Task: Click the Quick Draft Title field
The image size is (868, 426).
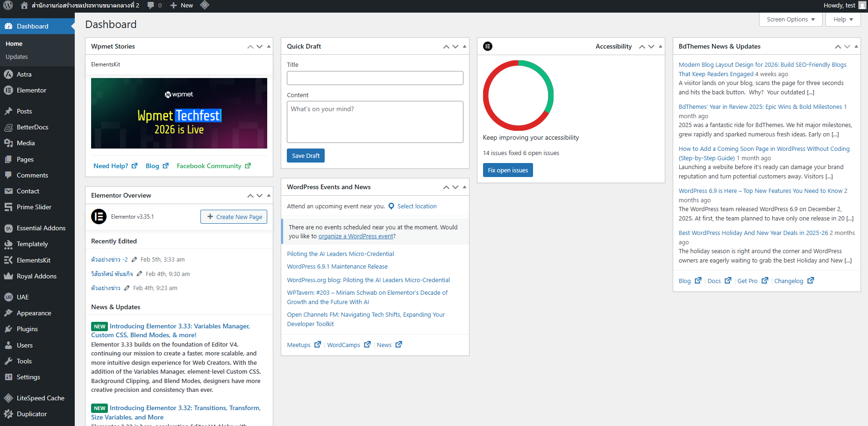Action: pos(375,78)
